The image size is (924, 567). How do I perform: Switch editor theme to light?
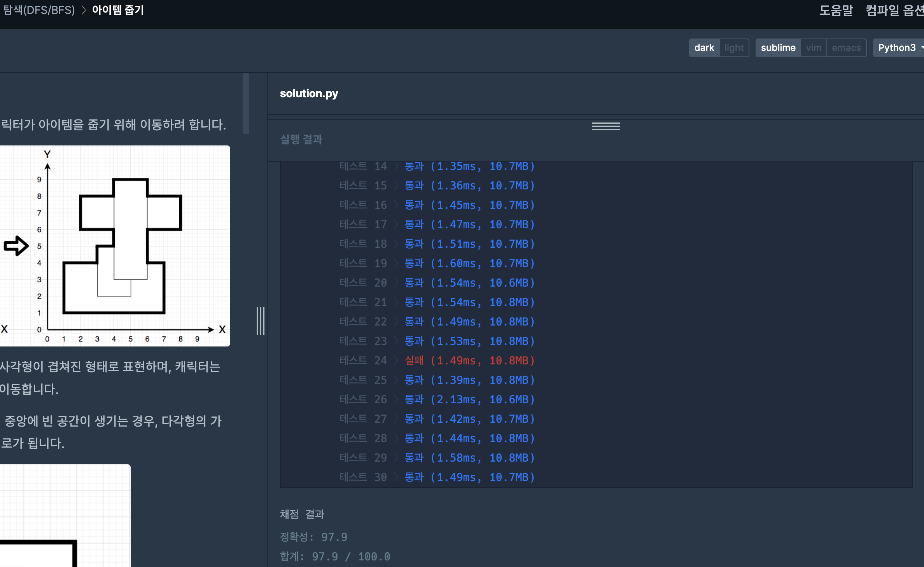tap(734, 48)
